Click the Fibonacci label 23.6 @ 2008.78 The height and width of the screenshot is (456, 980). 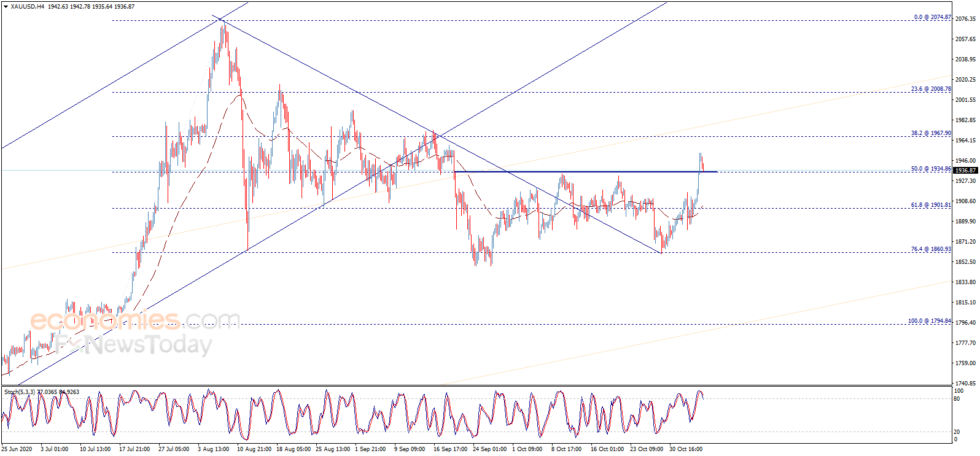[x=931, y=89]
